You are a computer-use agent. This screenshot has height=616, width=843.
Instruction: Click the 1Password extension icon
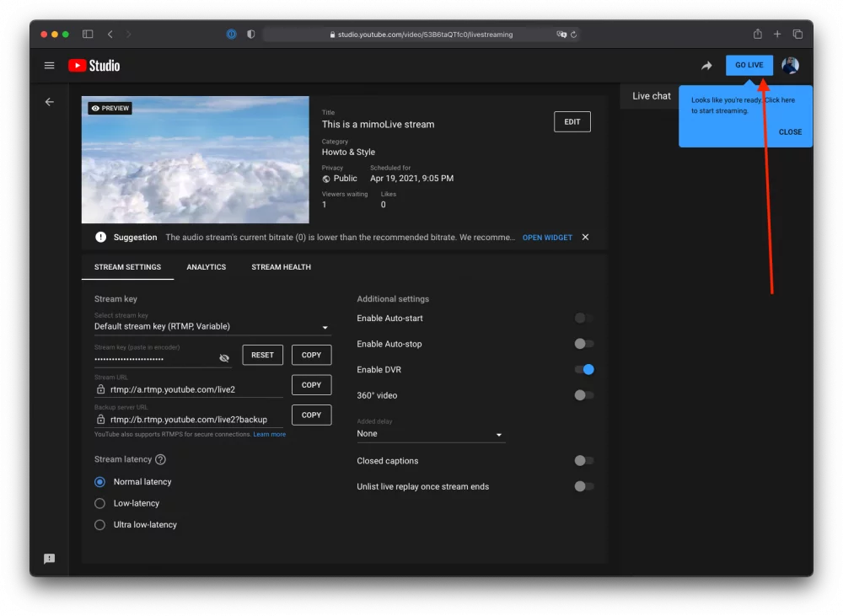coord(231,34)
